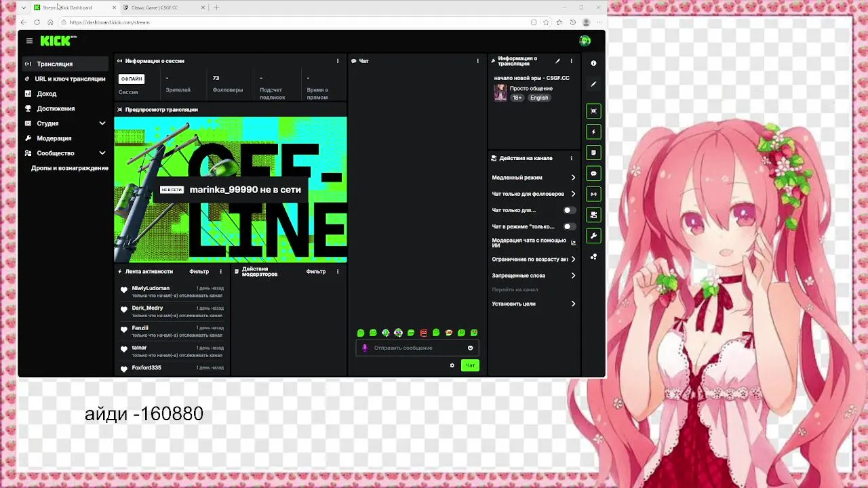Open the Фильтр in Действия модераторов
This screenshot has width=868, height=488.
click(x=316, y=271)
